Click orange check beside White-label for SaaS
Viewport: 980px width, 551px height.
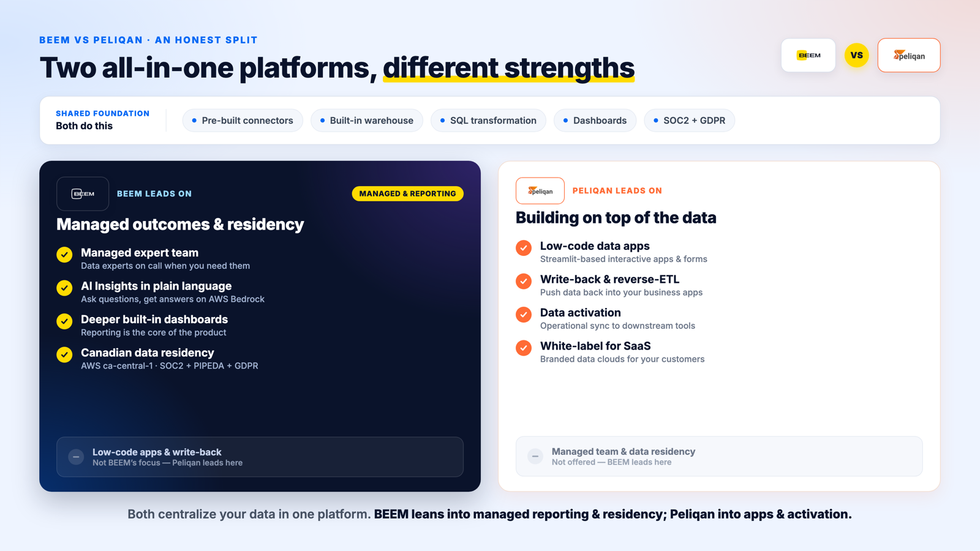coord(524,348)
